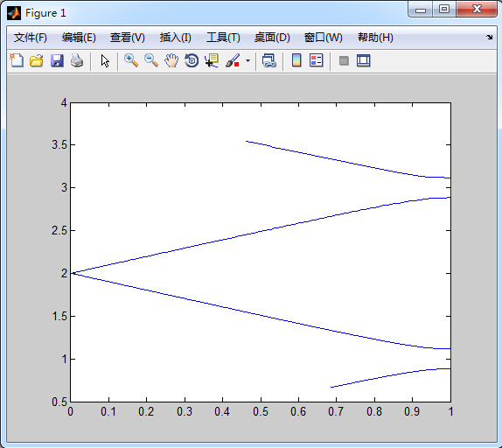
Task: Click the Brush data tool
Action: click(x=233, y=60)
